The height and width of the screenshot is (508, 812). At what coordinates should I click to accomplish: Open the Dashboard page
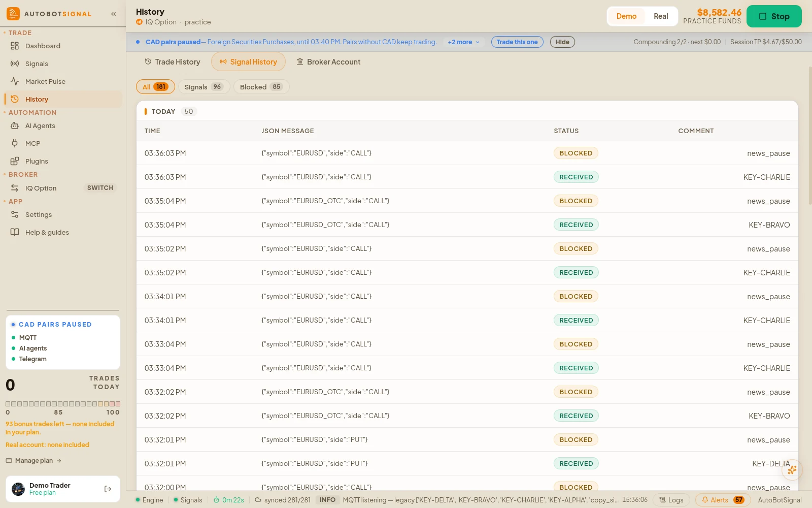pyautogui.click(x=63, y=46)
